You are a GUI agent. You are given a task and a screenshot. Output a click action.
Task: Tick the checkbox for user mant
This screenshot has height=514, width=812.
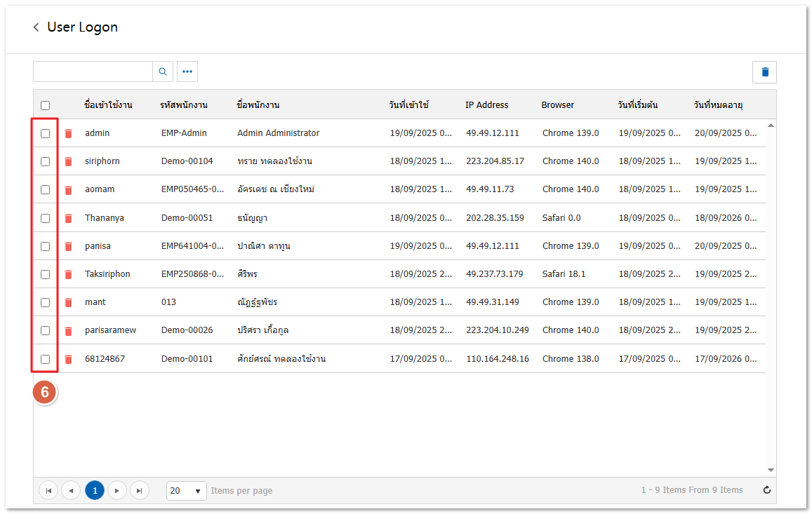(46, 302)
